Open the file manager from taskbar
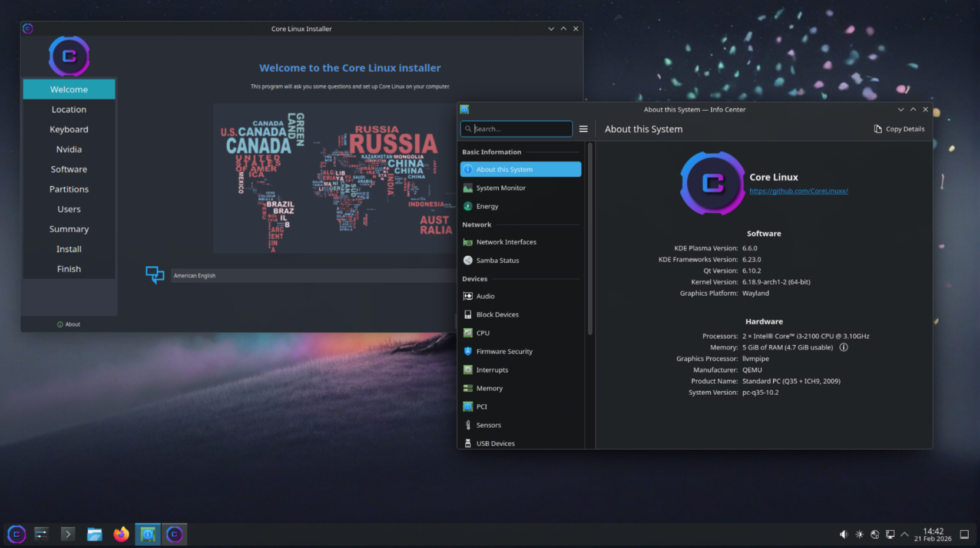This screenshot has width=980, height=548. pyautogui.click(x=94, y=534)
